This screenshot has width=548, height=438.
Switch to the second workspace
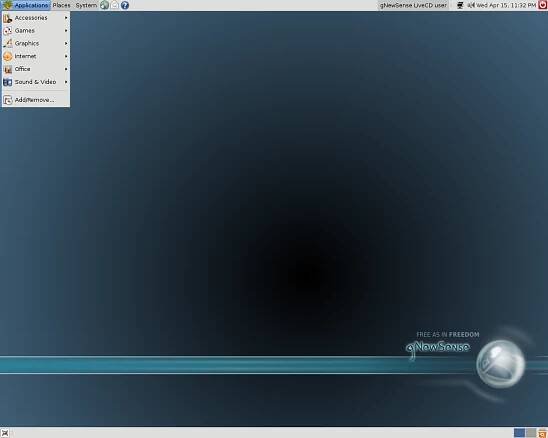(531, 433)
